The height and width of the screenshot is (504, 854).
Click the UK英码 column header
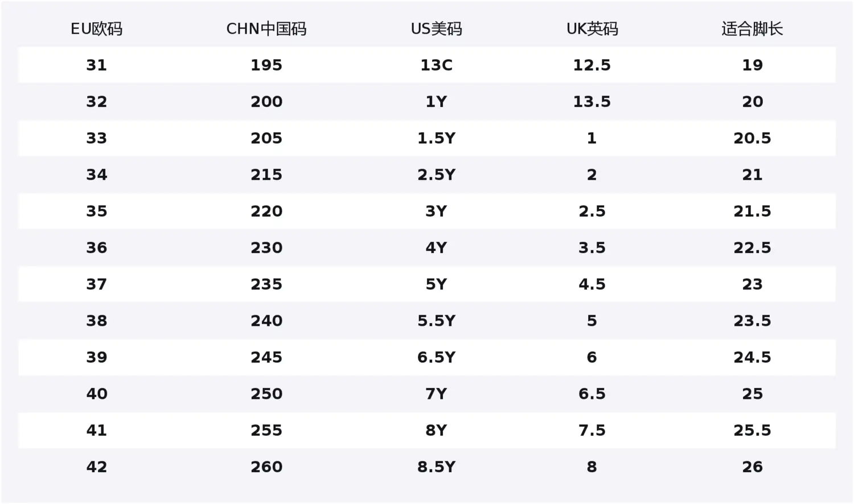(x=592, y=29)
